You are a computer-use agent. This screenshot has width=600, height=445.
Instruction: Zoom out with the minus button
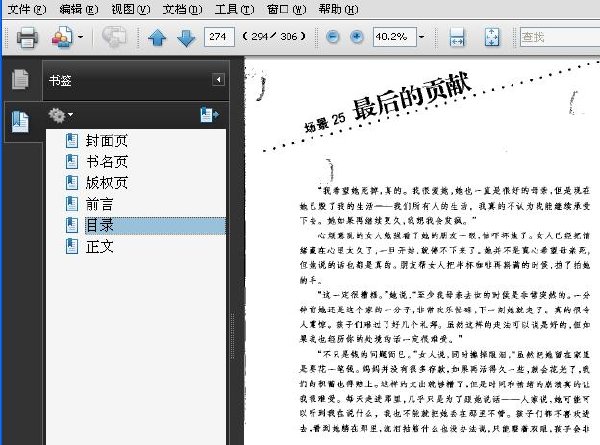point(333,37)
